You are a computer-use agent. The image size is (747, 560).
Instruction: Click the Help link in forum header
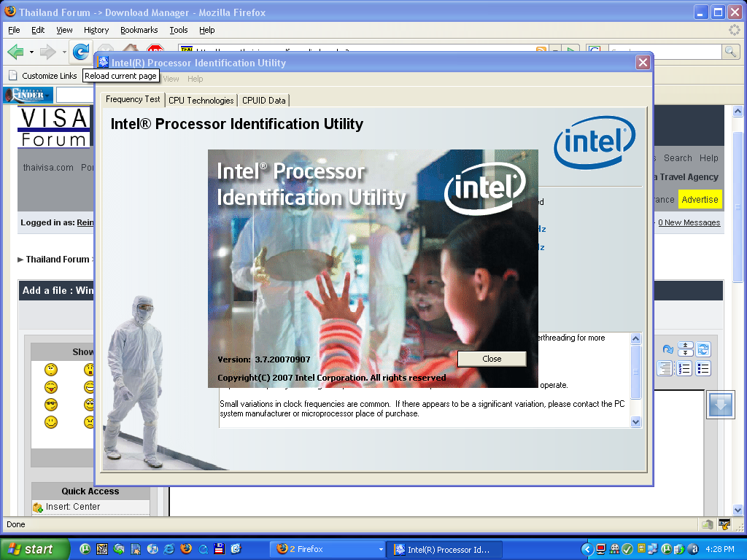click(x=709, y=158)
